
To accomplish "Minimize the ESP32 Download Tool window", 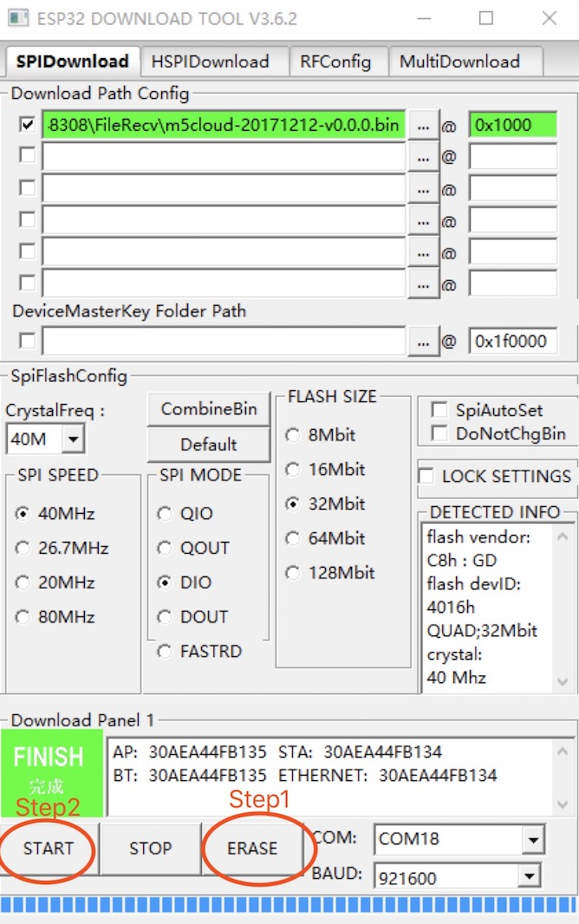I will [x=424, y=18].
